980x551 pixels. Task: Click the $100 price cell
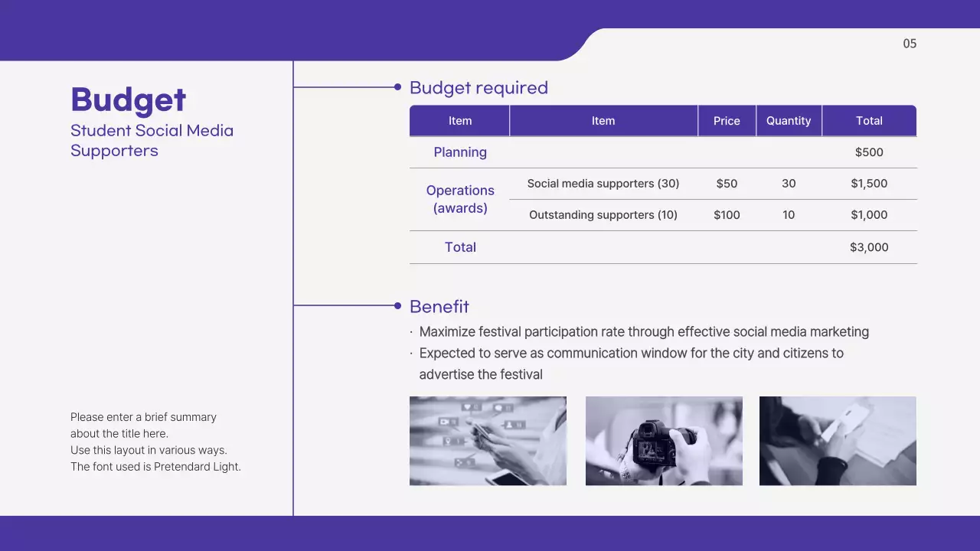(x=727, y=215)
